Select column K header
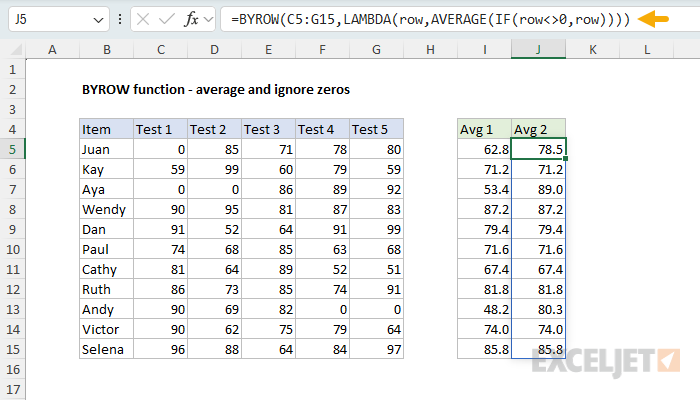Viewport: 700px width, 400px height. pos(593,50)
